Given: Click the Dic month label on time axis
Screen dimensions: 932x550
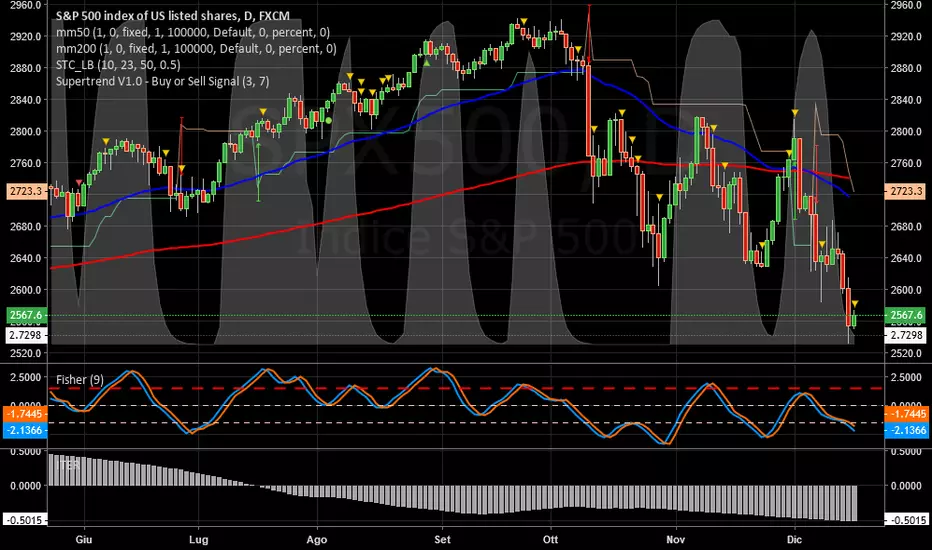Looking at the screenshot, I should (794, 540).
